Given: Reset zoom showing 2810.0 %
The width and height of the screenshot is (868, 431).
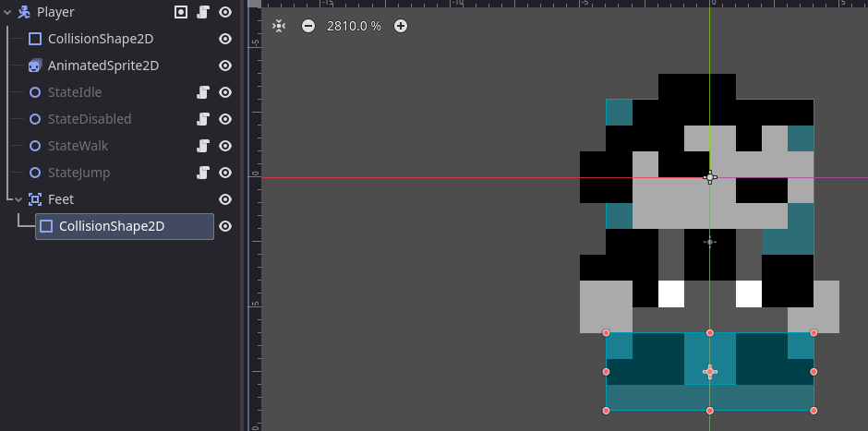Looking at the screenshot, I should coord(354,26).
